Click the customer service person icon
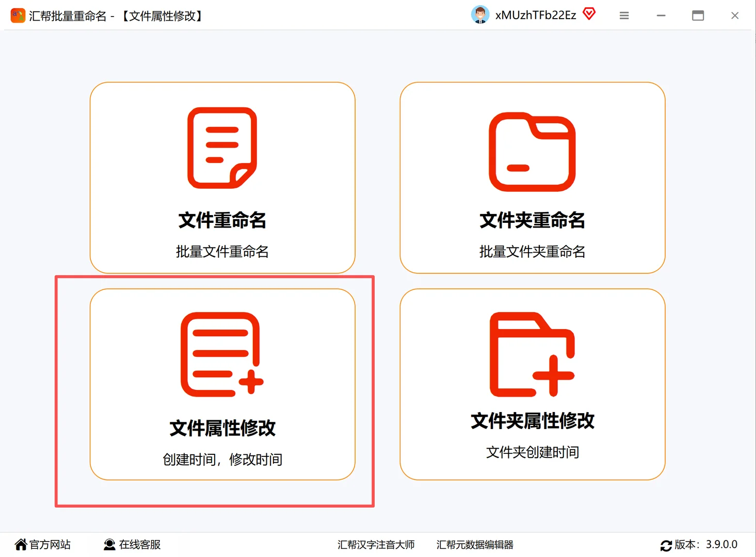 click(x=109, y=544)
